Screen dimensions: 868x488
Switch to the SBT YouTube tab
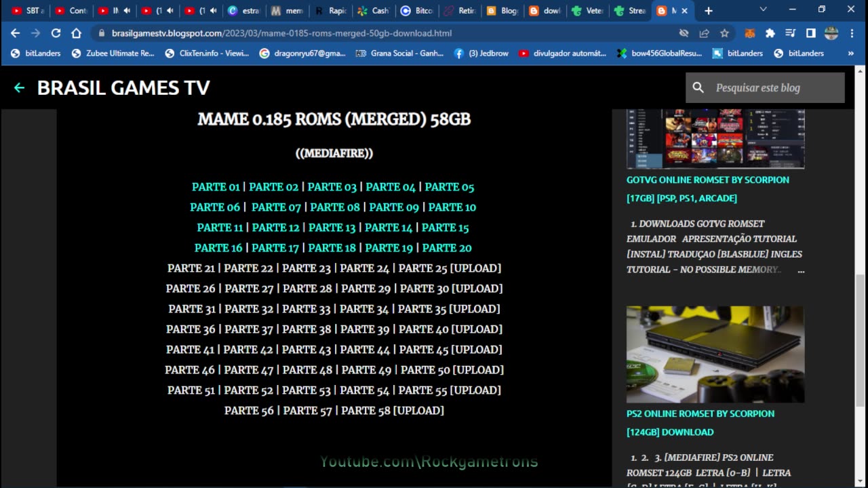28,11
